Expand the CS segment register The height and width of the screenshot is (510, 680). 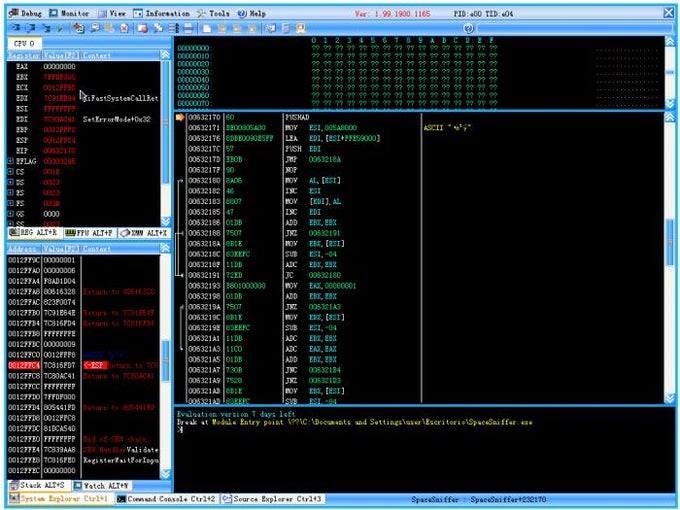(x=11, y=172)
